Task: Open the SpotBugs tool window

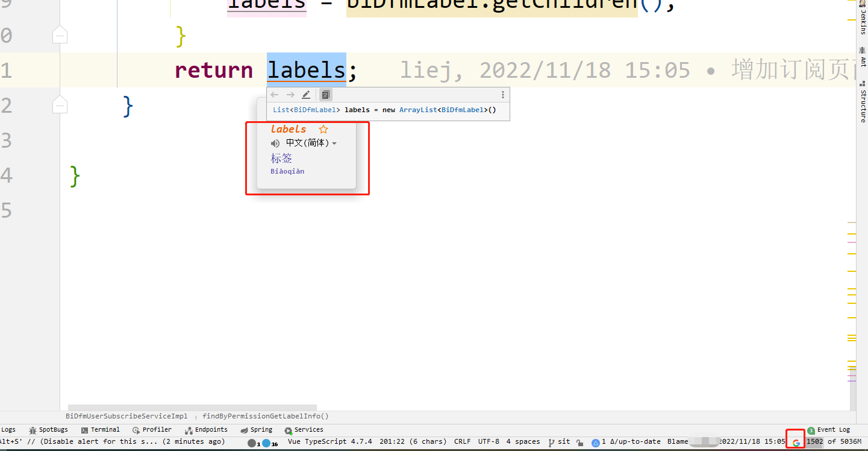Action: coord(48,430)
